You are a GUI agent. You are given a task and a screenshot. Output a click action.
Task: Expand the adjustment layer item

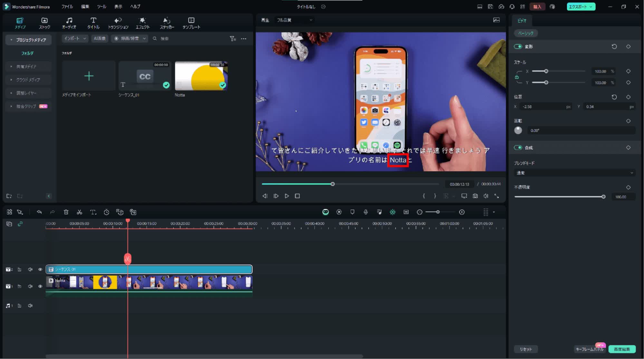pyautogui.click(x=28, y=93)
